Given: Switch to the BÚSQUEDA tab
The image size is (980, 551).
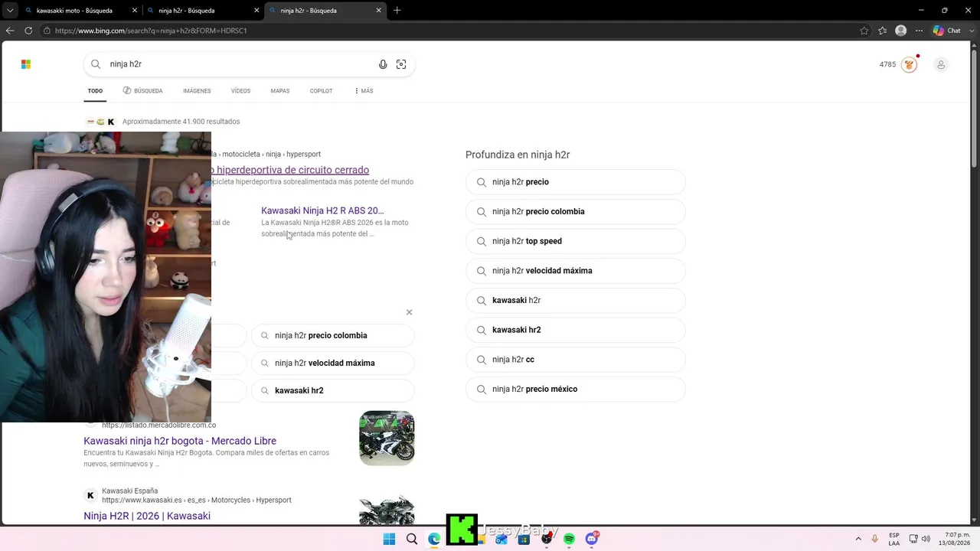Looking at the screenshot, I should pos(142,91).
